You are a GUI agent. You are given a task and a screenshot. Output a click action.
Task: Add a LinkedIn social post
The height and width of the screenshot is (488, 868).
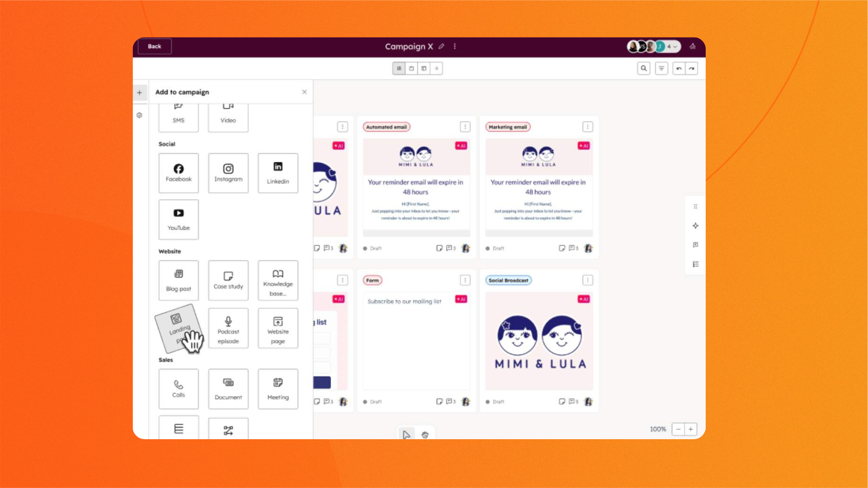[278, 173]
